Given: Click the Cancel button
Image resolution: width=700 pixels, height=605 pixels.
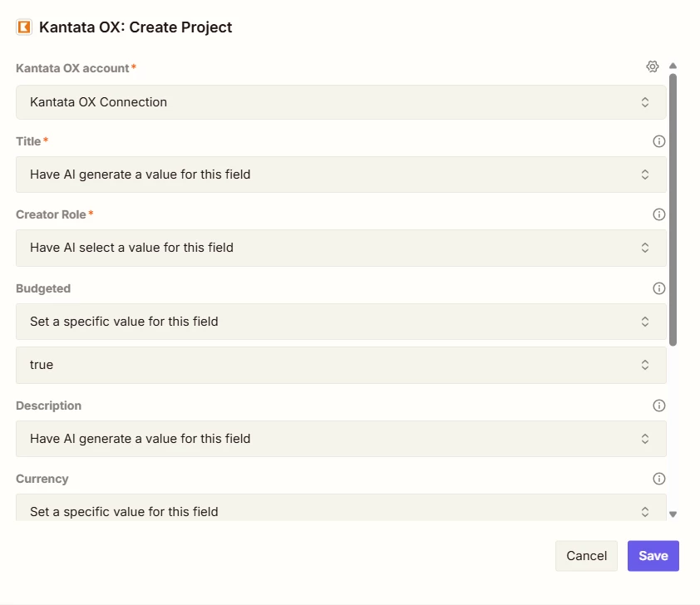Looking at the screenshot, I should pyautogui.click(x=586, y=556).
